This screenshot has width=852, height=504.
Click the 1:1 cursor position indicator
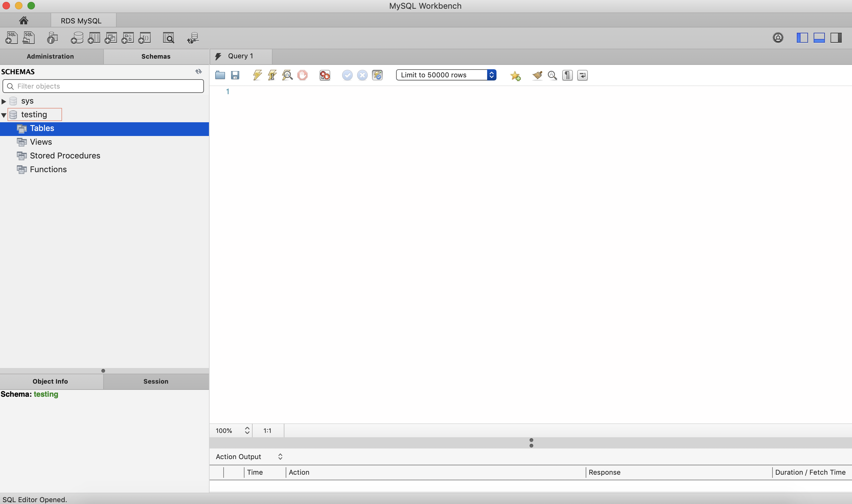pyautogui.click(x=268, y=431)
